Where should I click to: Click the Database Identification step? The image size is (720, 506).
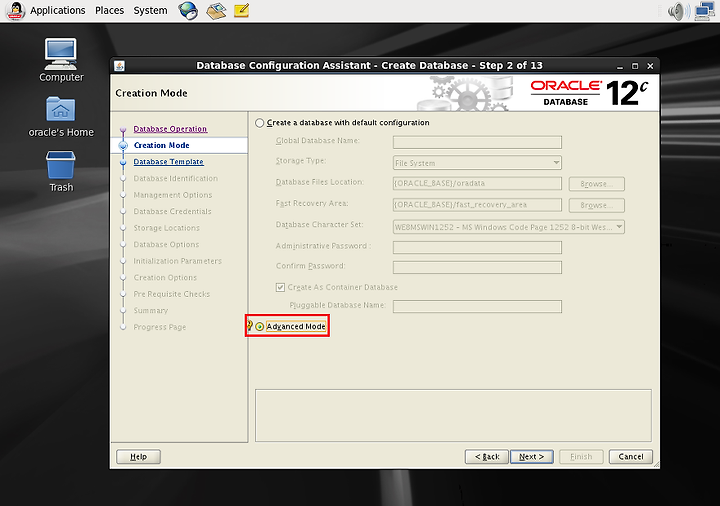175,178
